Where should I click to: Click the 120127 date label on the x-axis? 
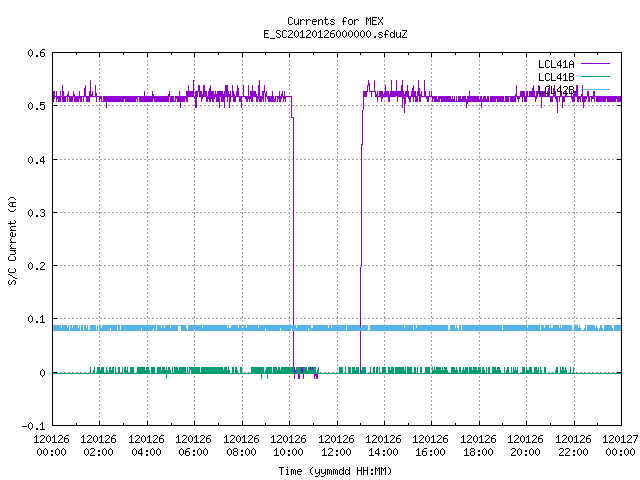pyautogui.click(x=620, y=439)
